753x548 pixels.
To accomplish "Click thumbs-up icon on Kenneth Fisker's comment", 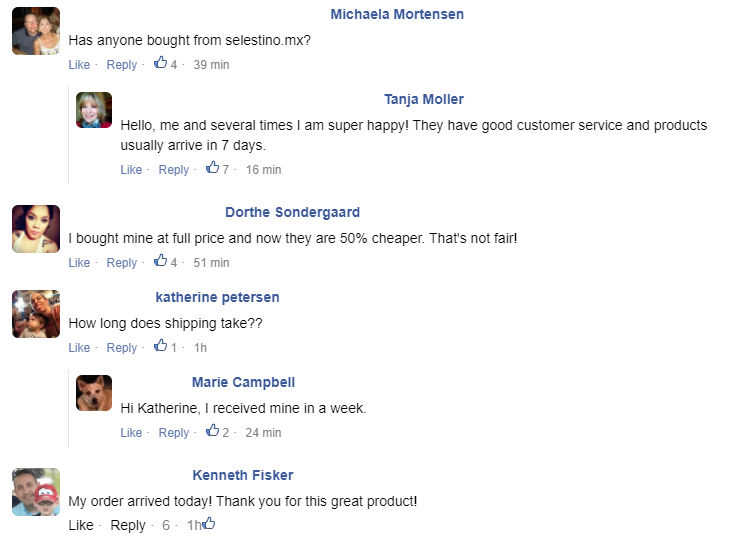I will tap(209, 523).
